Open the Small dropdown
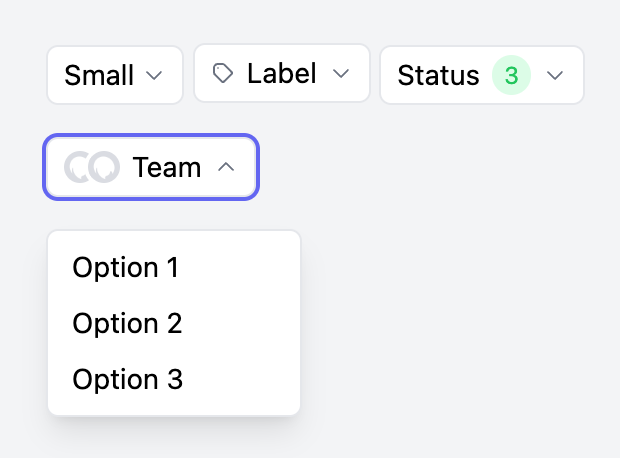This screenshot has height=458, width=620. point(115,75)
